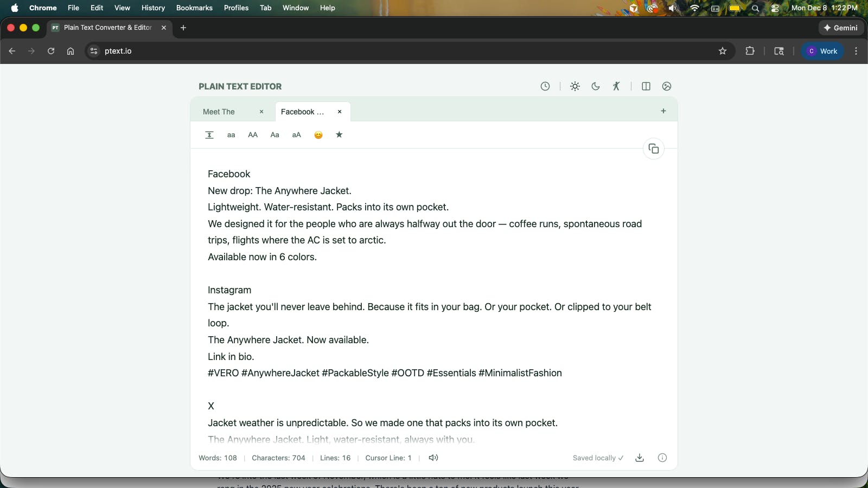Click the Characters: 704 counter
This screenshot has width=868, height=488.
(278, 458)
